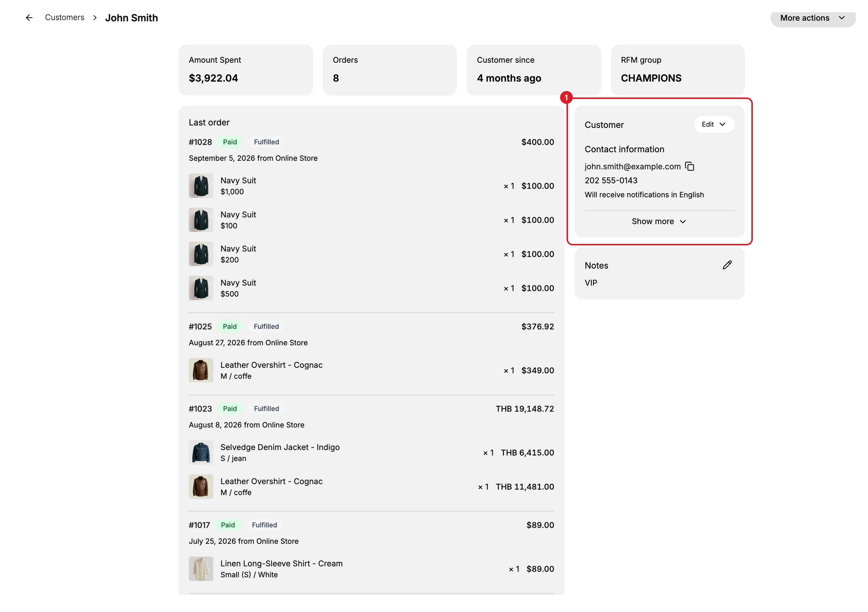Click 'August 8, 2026 from Online Store'

pos(246,425)
